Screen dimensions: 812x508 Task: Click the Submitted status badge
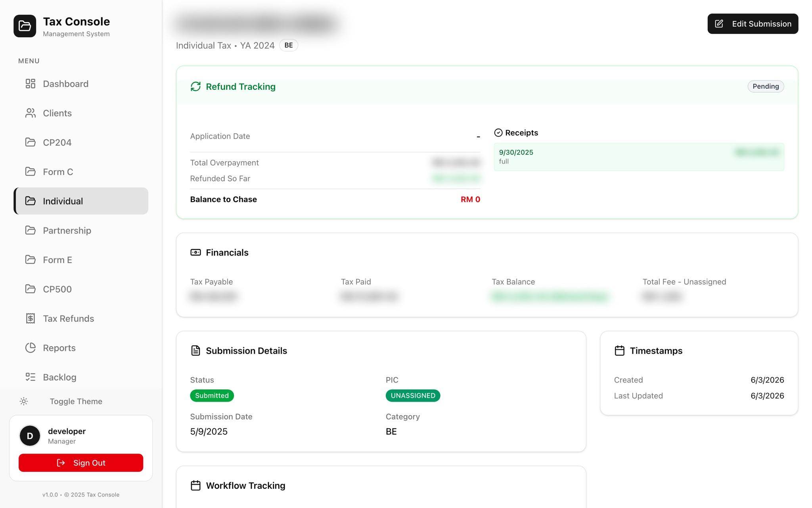(x=212, y=396)
